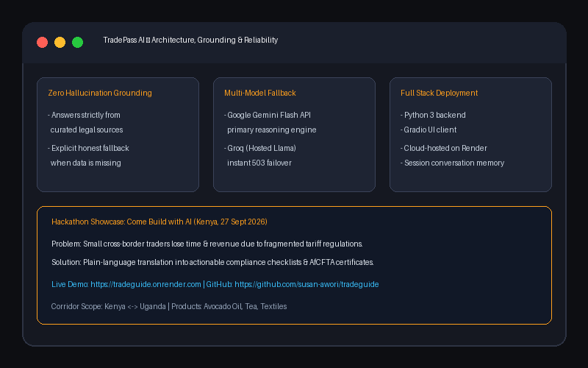Click 'Gradio UI client' bullet
This screenshot has width=588, height=368.
[429, 130]
